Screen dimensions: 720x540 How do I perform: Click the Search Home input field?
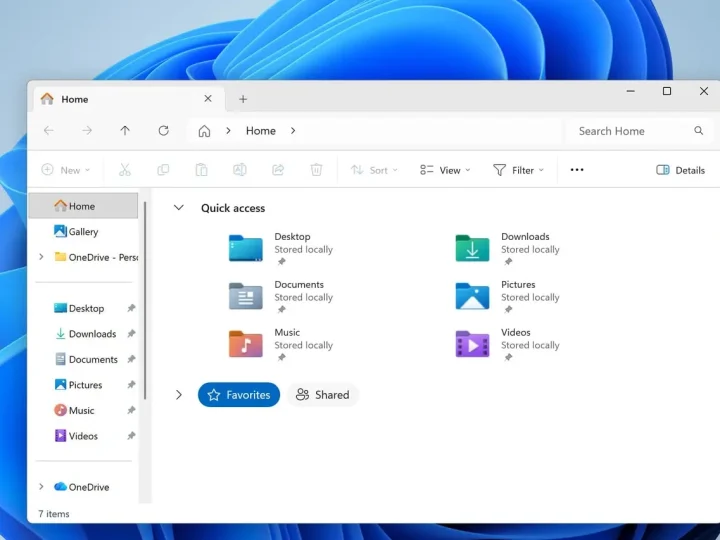(x=638, y=131)
